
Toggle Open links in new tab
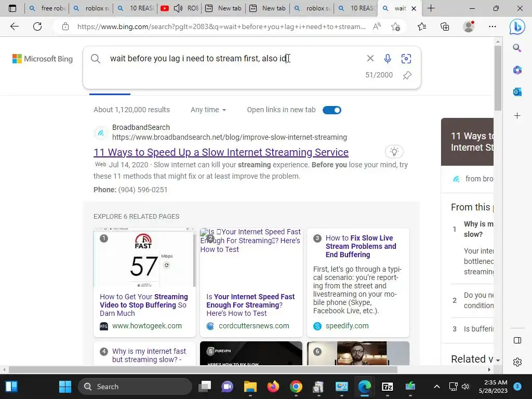pyautogui.click(x=332, y=110)
